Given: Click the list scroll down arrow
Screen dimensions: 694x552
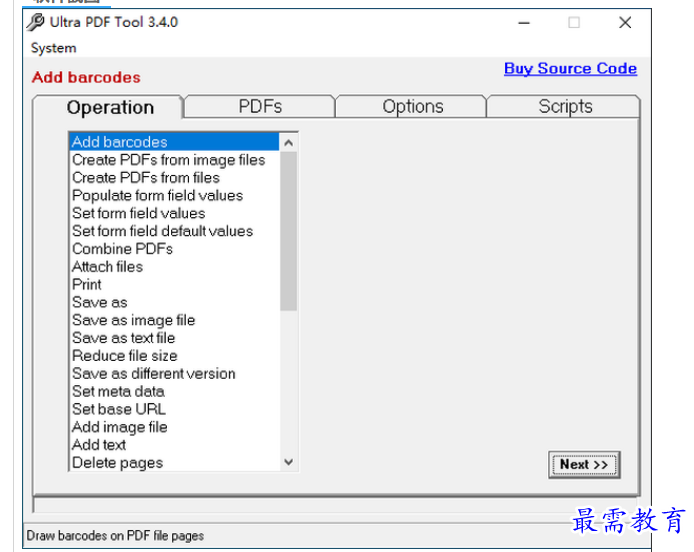Looking at the screenshot, I should tap(289, 462).
